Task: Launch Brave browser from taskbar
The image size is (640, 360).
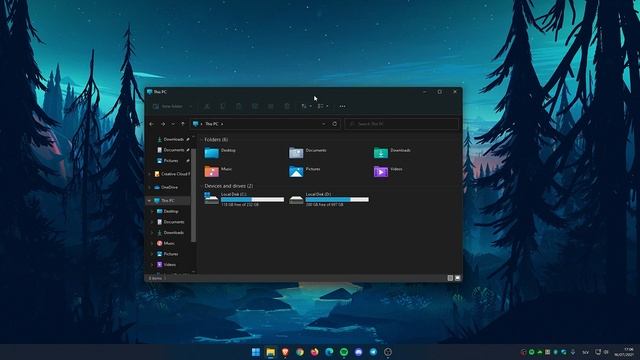Action: (285, 352)
